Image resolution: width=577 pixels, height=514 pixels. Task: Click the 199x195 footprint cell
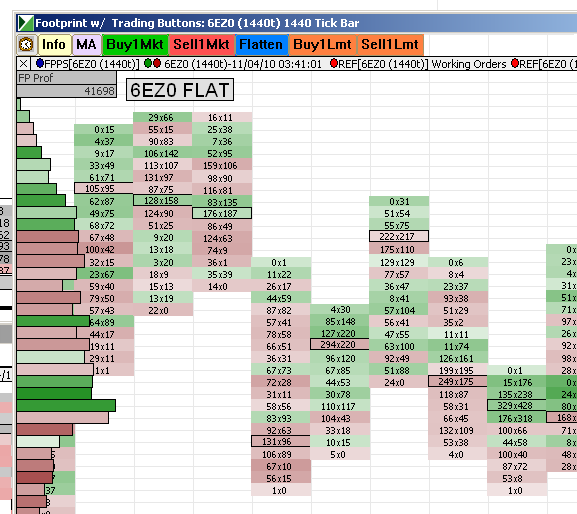pos(457,371)
